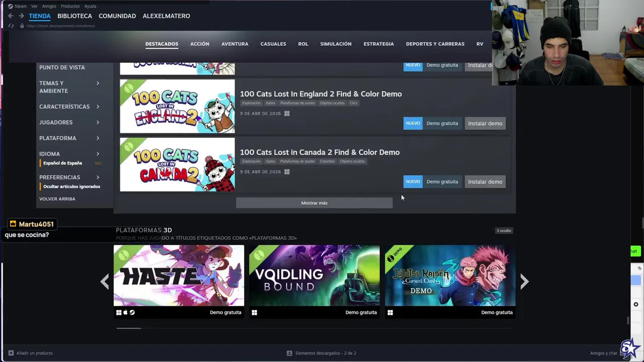Select the ACCIÓN category tab
Screen dimensions: 644x362
(200, 44)
